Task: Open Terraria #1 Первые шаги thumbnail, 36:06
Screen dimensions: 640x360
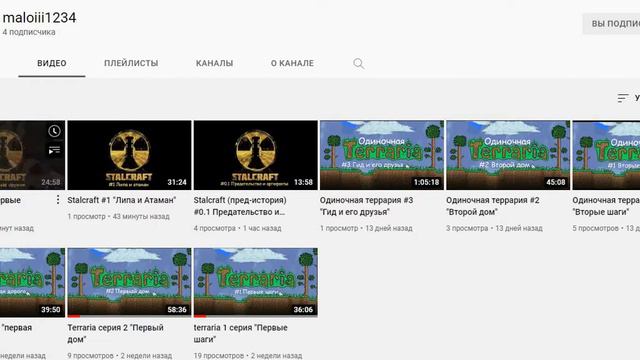Action: point(256,282)
